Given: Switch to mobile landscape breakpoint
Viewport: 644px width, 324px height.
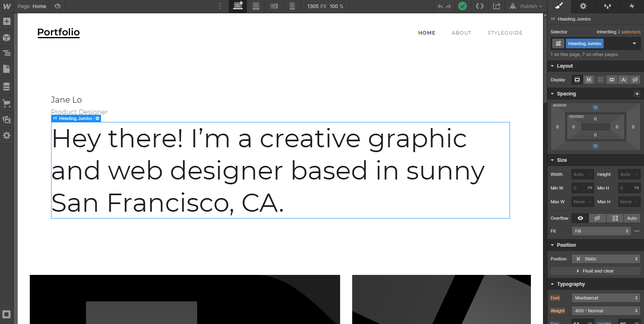Looking at the screenshot, I should click(x=274, y=6).
